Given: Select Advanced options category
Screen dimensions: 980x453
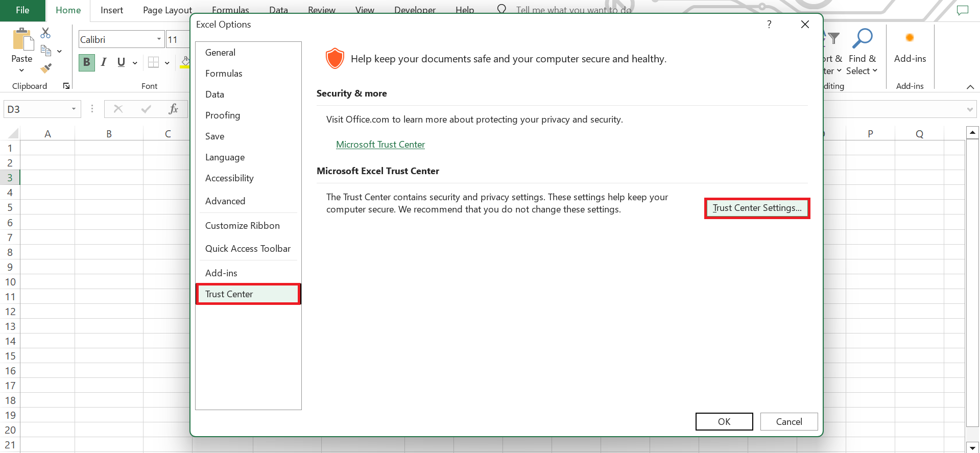Looking at the screenshot, I should pyautogui.click(x=248, y=201).
